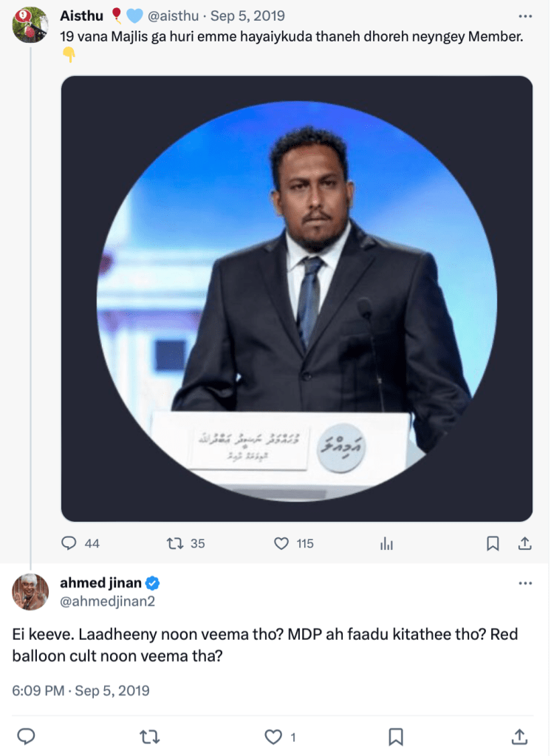The width and height of the screenshot is (551, 756).
Task: Bookmark Aisthu's tweet
Action: coord(493,543)
